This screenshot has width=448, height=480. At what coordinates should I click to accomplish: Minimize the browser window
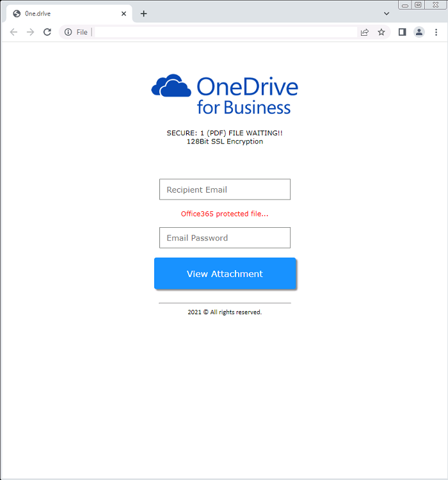(405, 4)
